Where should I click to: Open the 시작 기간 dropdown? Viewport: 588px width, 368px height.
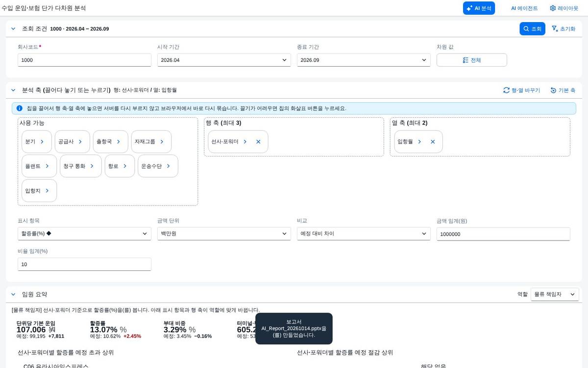pyautogui.click(x=224, y=60)
